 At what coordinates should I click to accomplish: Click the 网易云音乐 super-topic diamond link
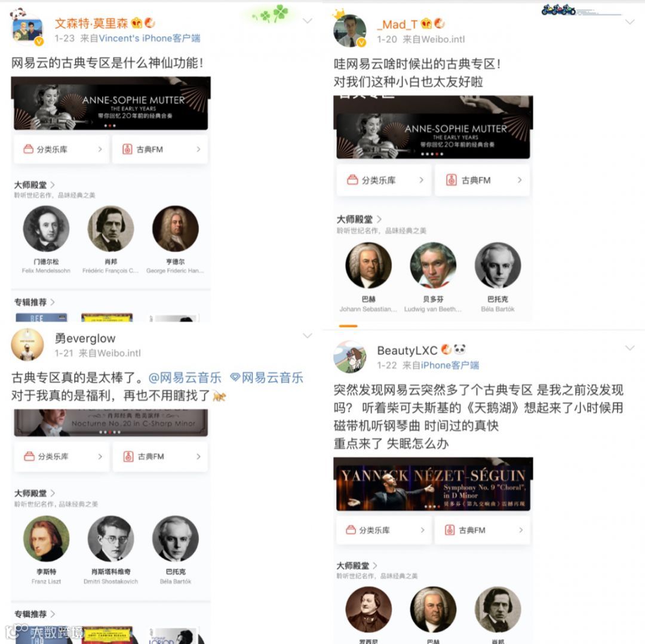266,378
